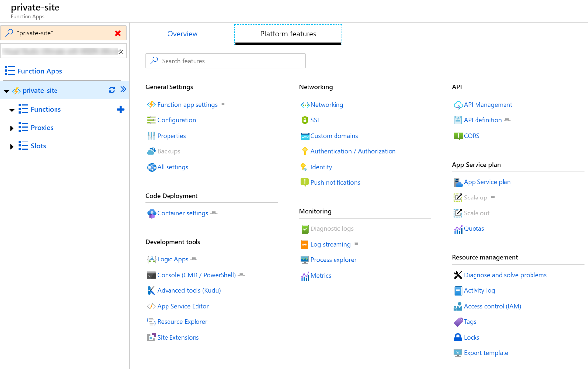Screen dimensions: 588x369
Task: Click the blurred subscription field
Action: tap(63, 52)
